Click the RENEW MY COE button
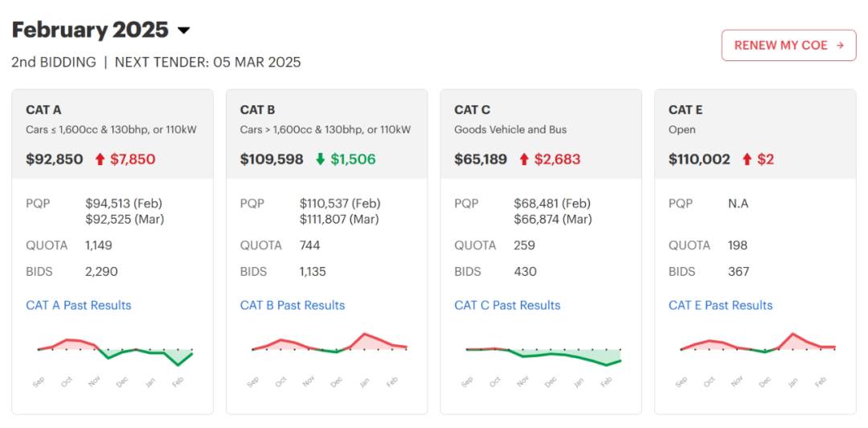This screenshot has height=428, width=868. point(788,45)
